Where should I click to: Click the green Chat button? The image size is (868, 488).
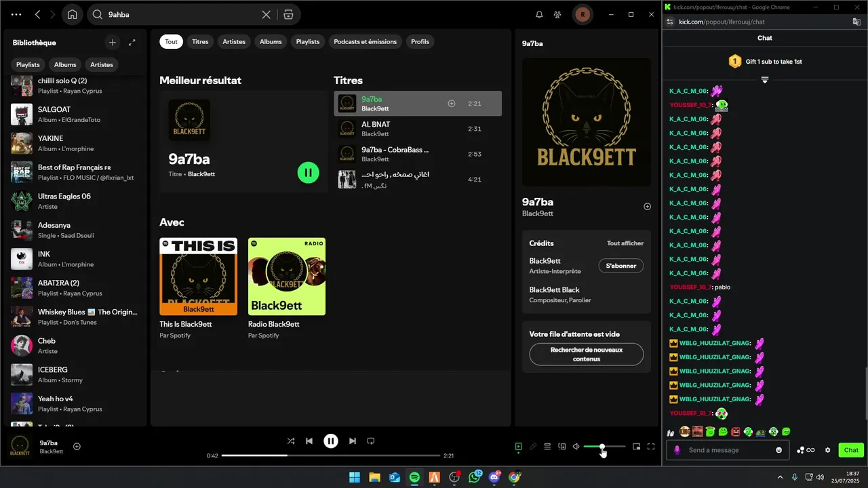(x=851, y=450)
